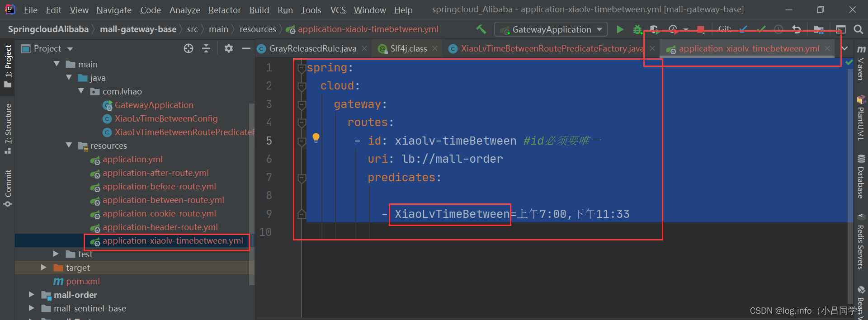Screen dimensions: 868x320
Task: Open Project panel settings gear
Action: [229, 48]
